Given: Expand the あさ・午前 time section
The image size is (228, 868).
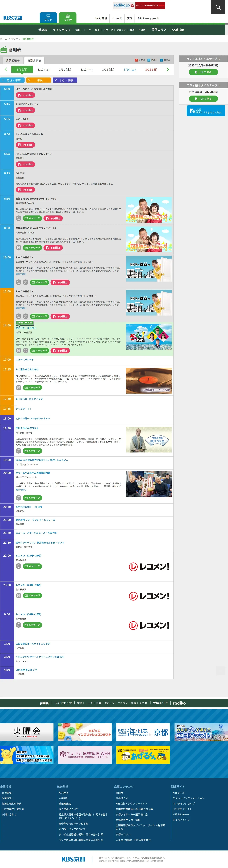Looking at the screenshot, I should pos(12,80).
